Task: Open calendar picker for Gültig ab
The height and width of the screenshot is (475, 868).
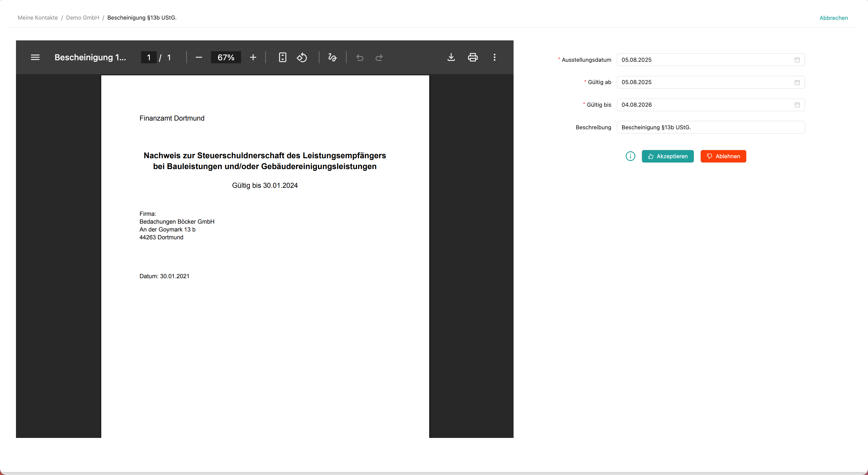Action: [797, 82]
